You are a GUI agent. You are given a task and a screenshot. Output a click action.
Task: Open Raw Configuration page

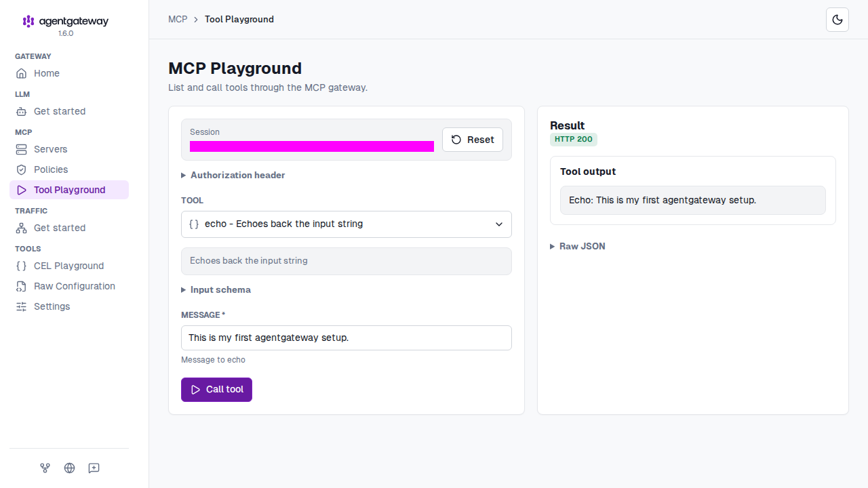(69, 286)
